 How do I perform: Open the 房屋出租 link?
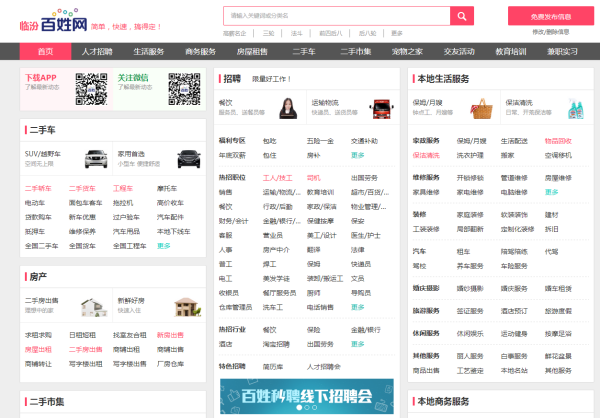38,349
